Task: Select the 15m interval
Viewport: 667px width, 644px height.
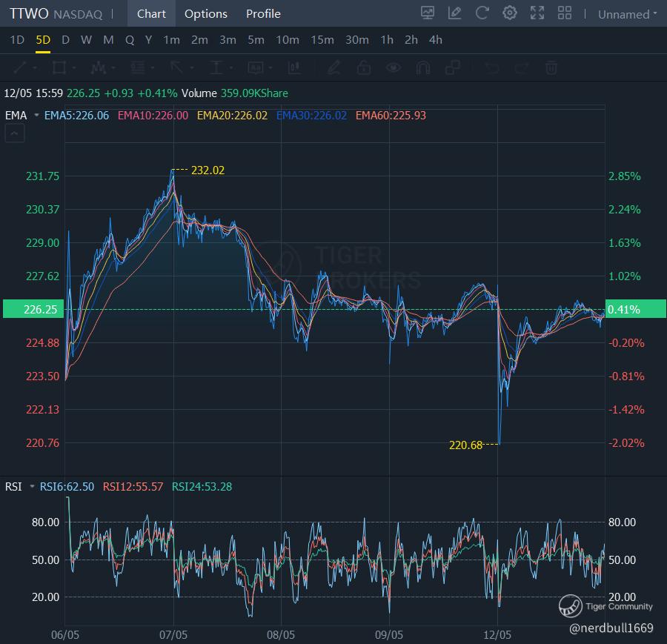Action: 322,40
